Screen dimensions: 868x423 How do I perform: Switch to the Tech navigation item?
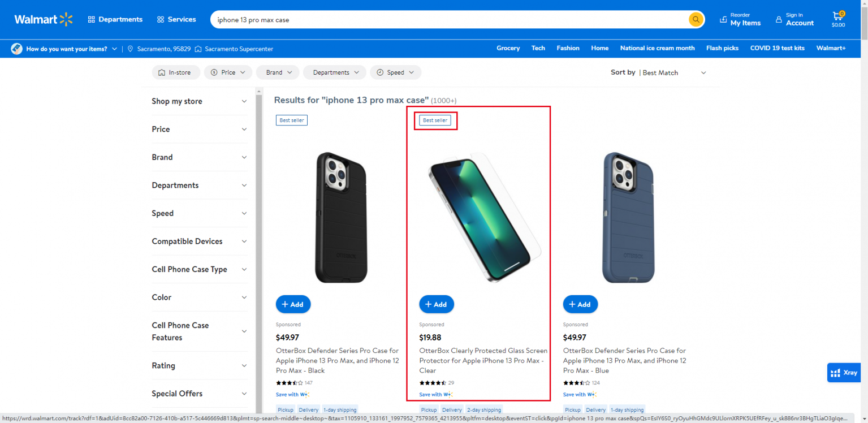click(x=538, y=48)
